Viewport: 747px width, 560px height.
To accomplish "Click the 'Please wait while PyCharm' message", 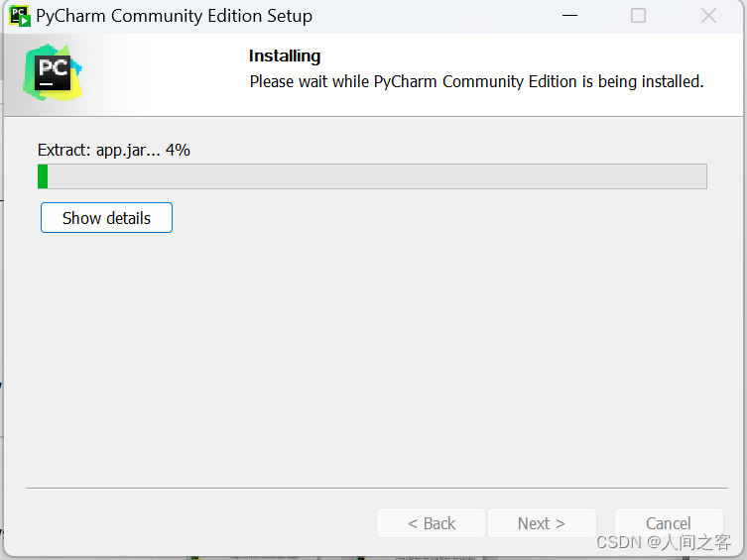I will pos(476,81).
